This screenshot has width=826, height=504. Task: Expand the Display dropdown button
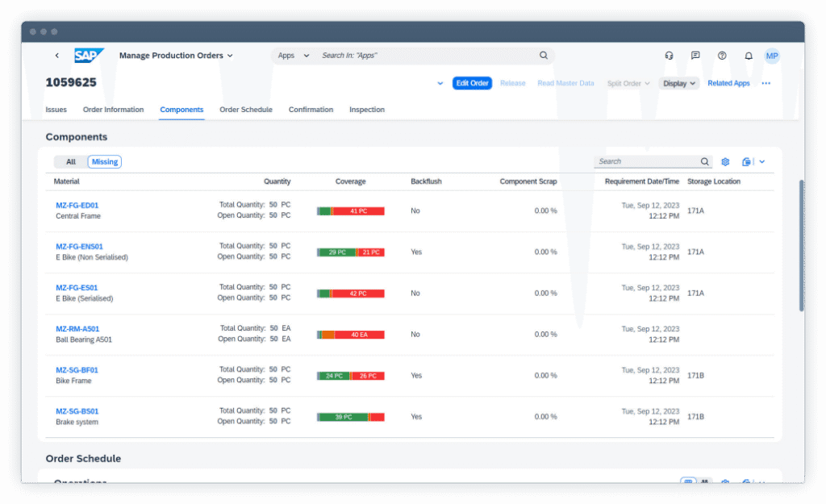point(679,83)
